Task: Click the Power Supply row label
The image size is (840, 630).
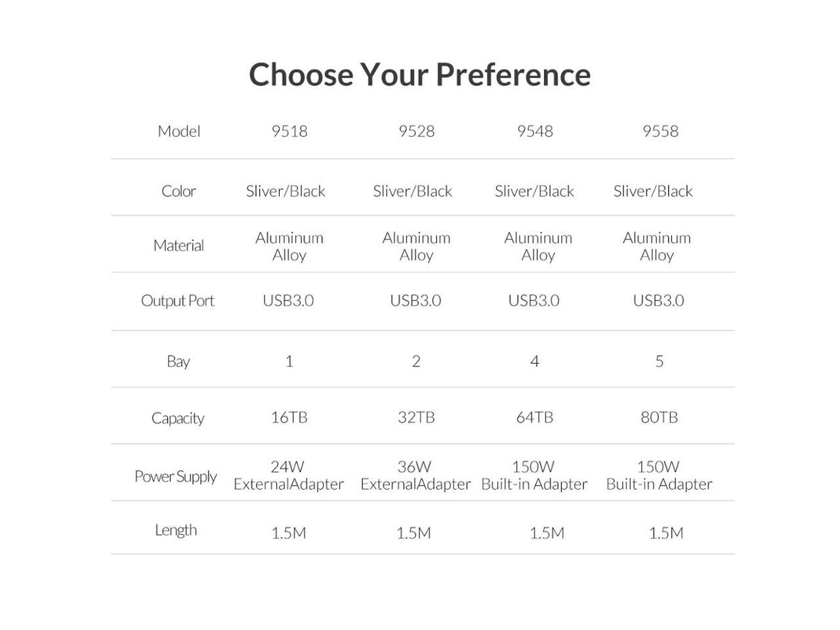Action: click(x=176, y=476)
